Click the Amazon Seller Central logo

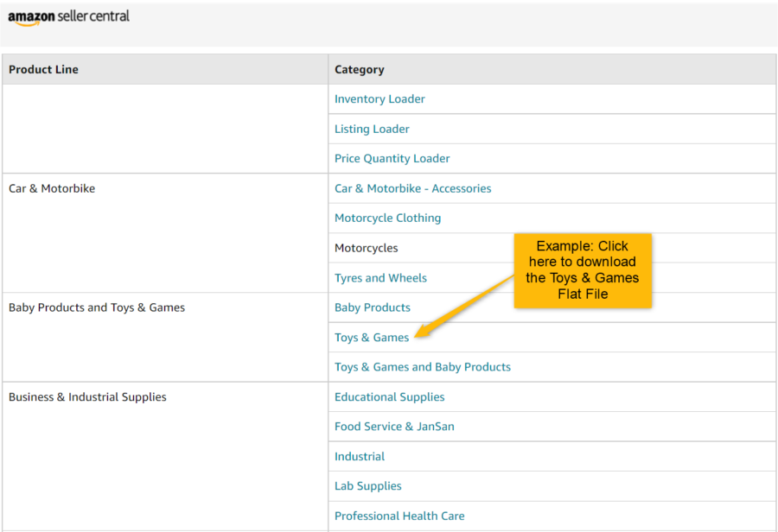[68, 16]
